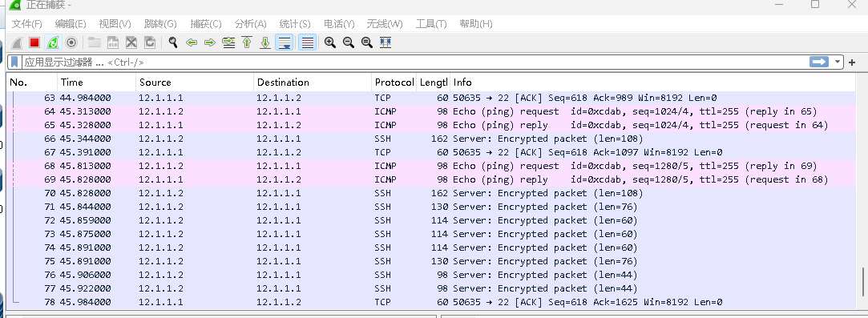
Task: Toggle packet list colorization
Action: pos(307,42)
